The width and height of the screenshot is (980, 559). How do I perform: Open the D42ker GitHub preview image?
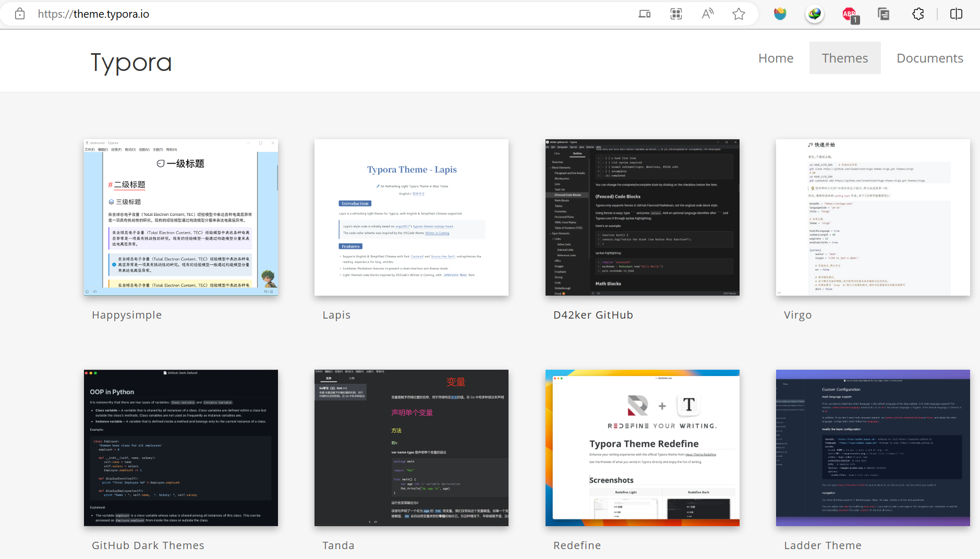click(x=643, y=217)
